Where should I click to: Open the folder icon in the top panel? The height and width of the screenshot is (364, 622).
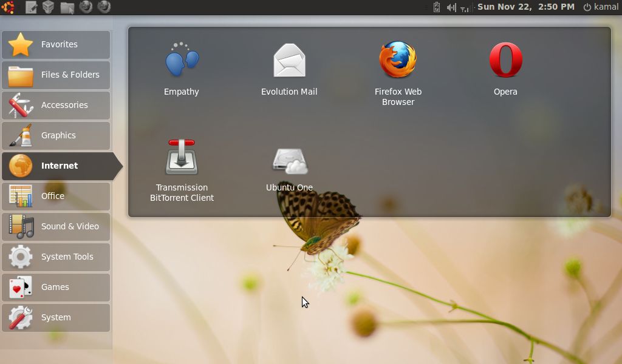point(67,7)
